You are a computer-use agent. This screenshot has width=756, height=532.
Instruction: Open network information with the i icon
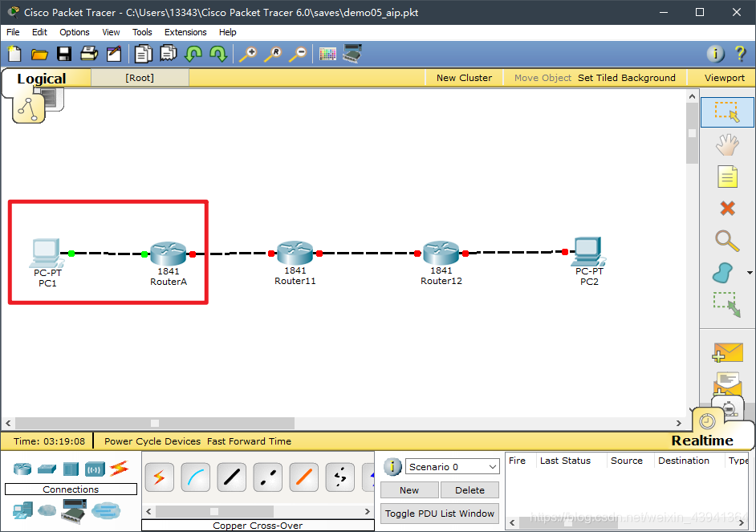click(716, 54)
